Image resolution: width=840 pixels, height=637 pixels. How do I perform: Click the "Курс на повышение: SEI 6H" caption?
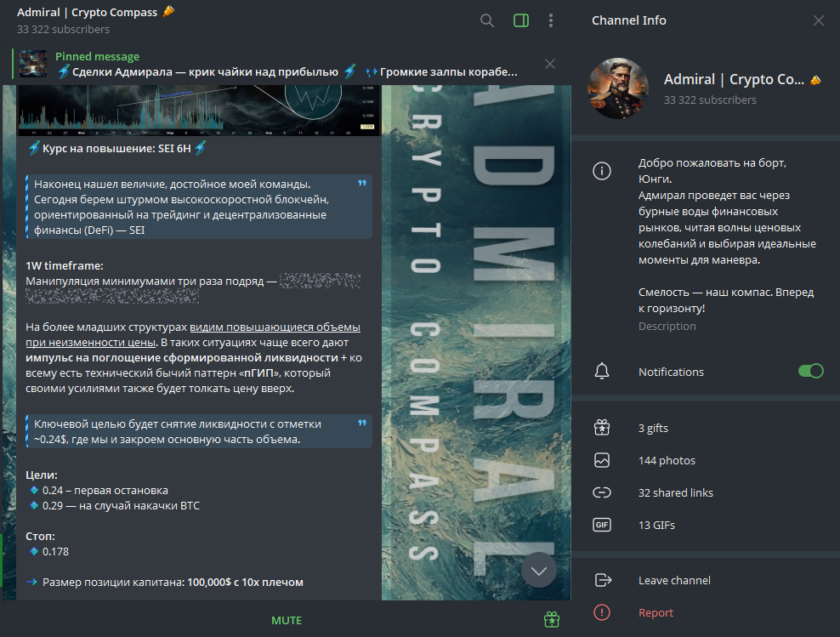pyautogui.click(x=116, y=148)
